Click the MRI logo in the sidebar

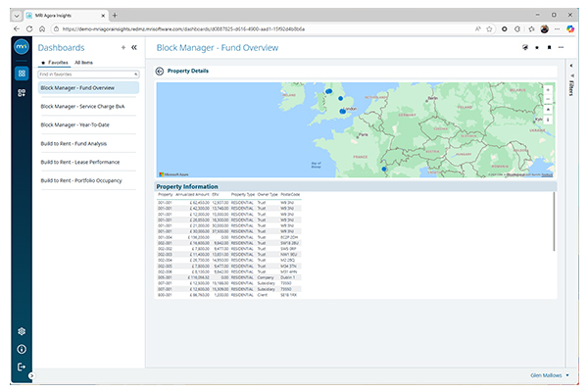pos(22,48)
